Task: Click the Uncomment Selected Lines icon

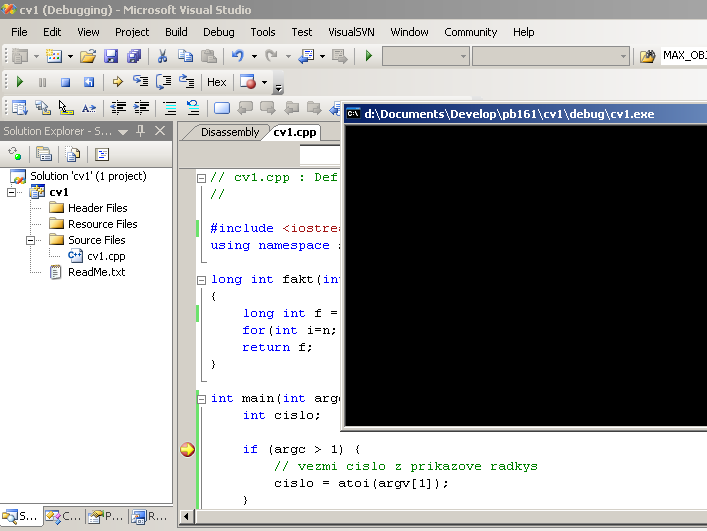Action: click(x=193, y=108)
